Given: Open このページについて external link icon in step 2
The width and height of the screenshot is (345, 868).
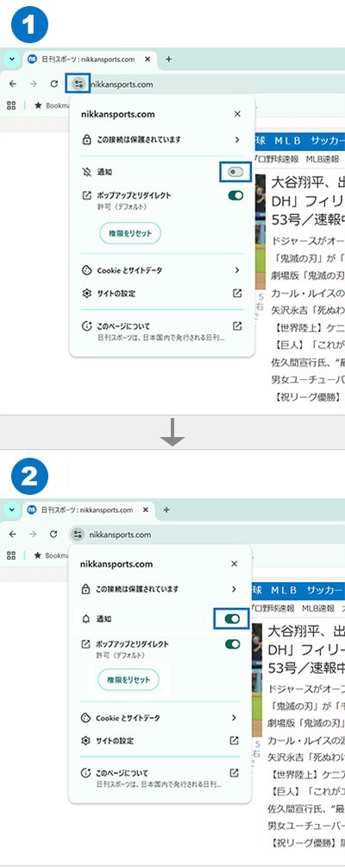Looking at the screenshot, I should point(234,773).
